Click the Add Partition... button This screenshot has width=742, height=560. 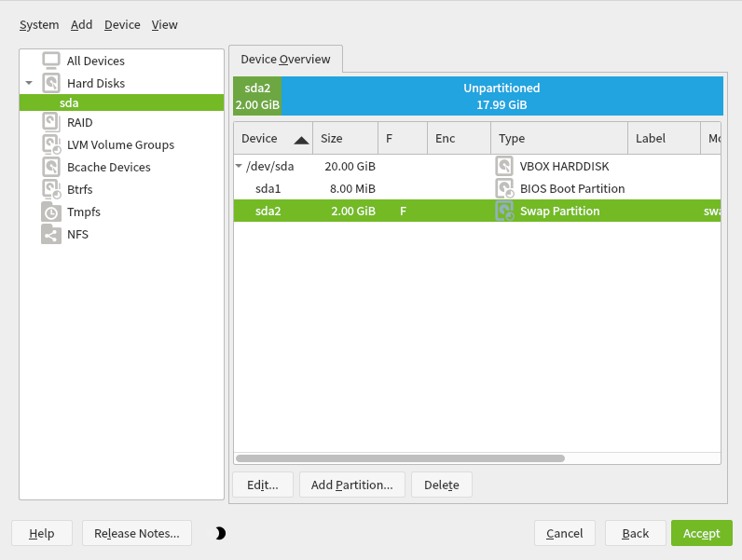tap(352, 485)
